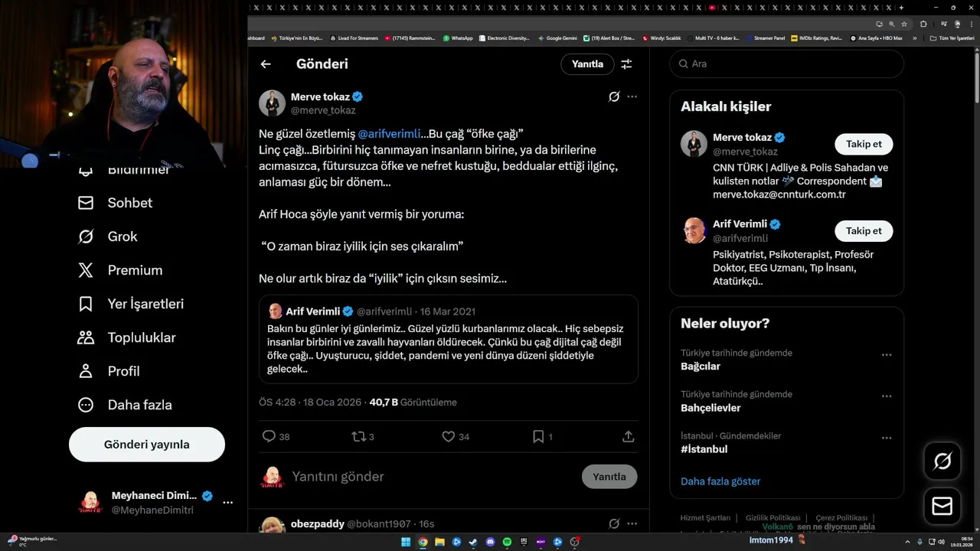This screenshot has height=551, width=980.
Task: Click the Ara search field
Action: coord(787,64)
